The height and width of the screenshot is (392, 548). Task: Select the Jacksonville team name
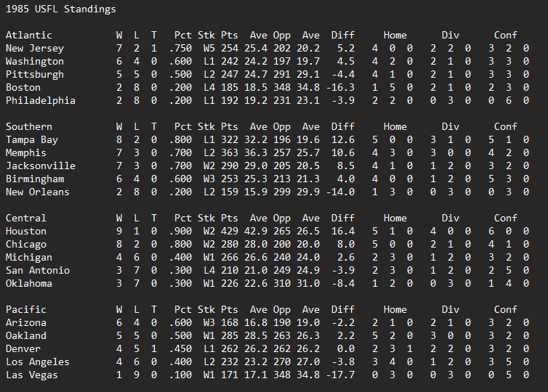[41, 166]
